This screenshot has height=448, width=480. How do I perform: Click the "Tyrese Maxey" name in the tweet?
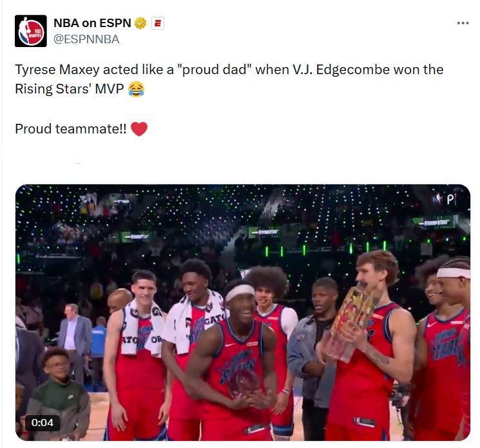(57, 70)
